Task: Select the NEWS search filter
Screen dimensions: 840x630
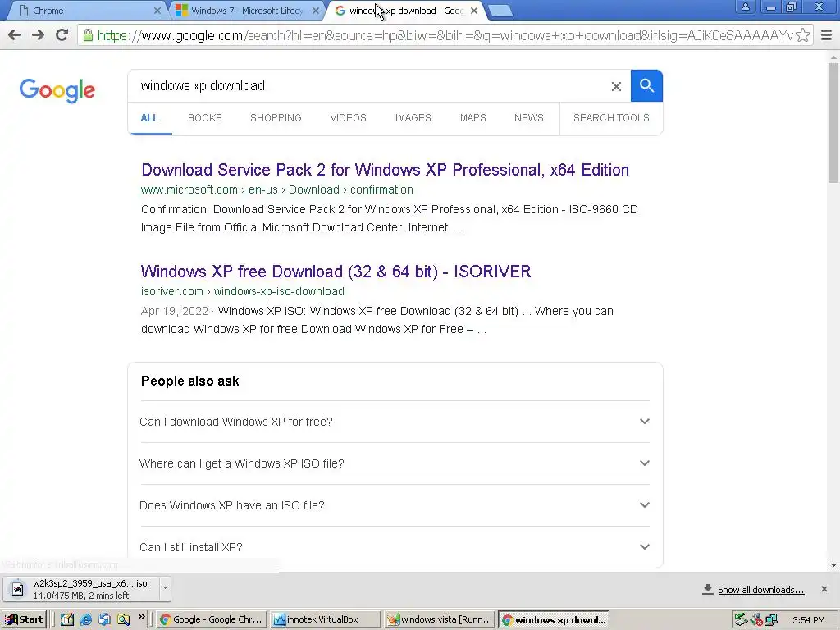Action: coord(529,118)
